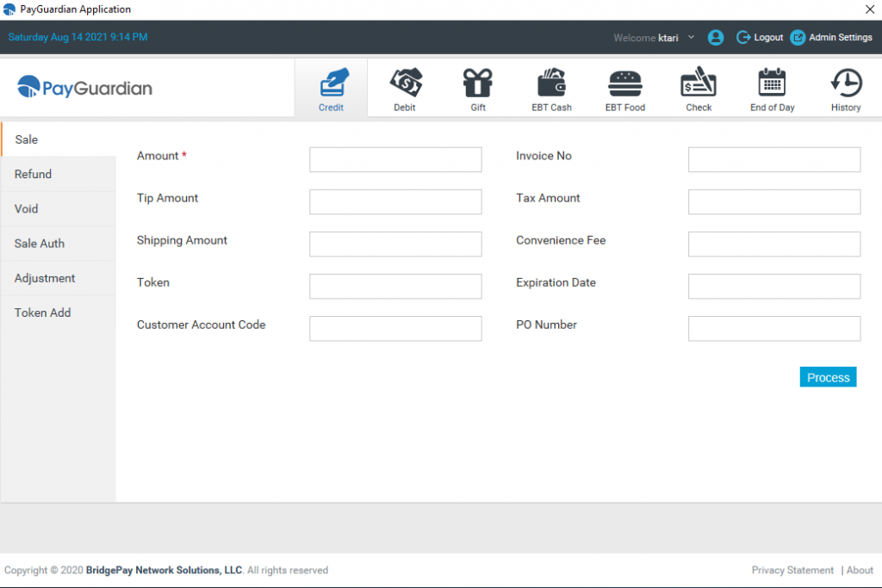Select the Token Add tab
The image size is (882, 588).
(x=43, y=313)
